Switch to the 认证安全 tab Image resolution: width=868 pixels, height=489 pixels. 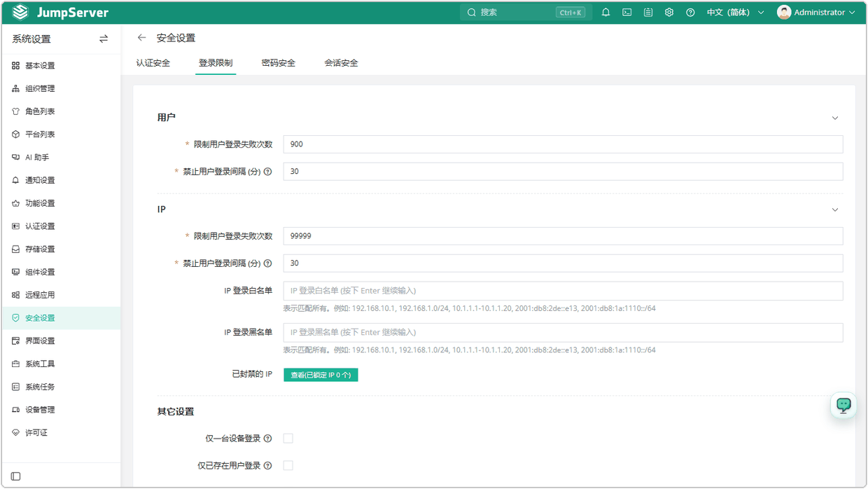(x=153, y=63)
